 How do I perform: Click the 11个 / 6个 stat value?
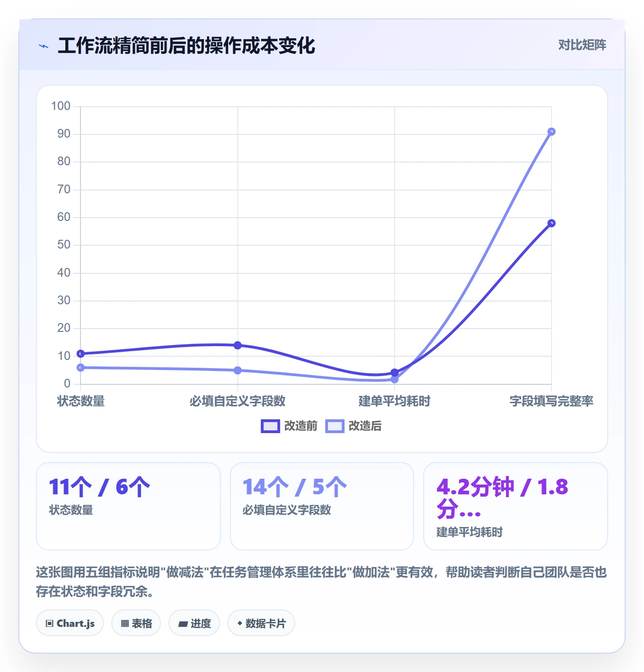[x=100, y=487]
